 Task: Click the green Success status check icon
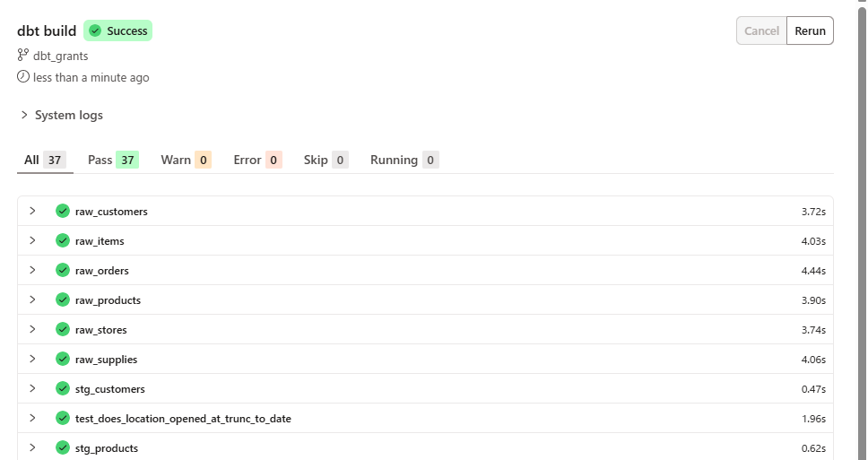coord(95,31)
